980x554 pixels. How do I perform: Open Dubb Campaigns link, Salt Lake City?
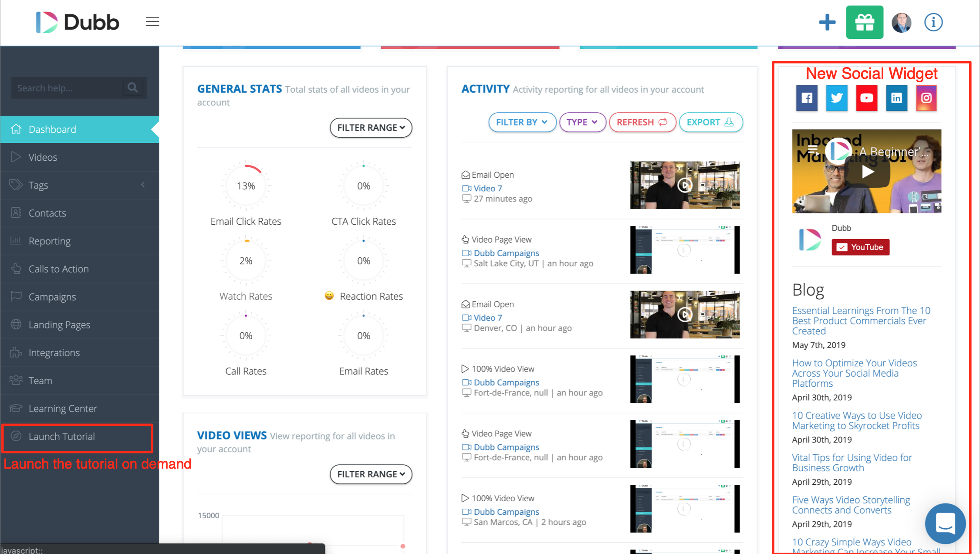[x=506, y=253]
